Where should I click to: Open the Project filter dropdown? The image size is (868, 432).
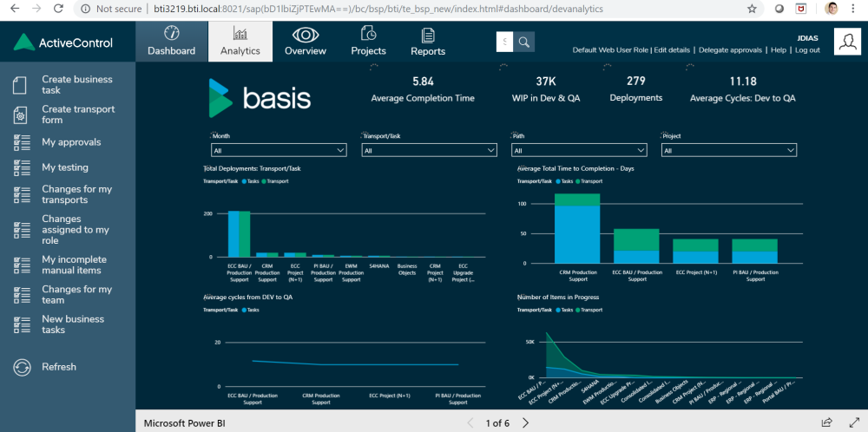[x=729, y=150]
